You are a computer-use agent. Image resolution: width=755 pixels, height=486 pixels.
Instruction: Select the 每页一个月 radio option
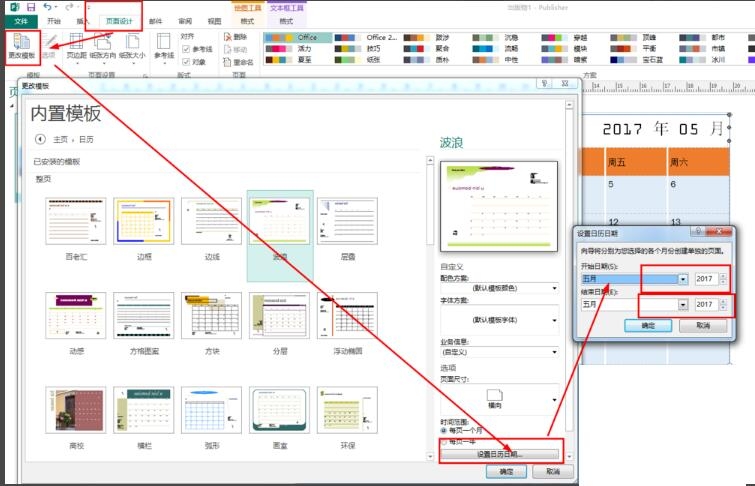pos(443,430)
